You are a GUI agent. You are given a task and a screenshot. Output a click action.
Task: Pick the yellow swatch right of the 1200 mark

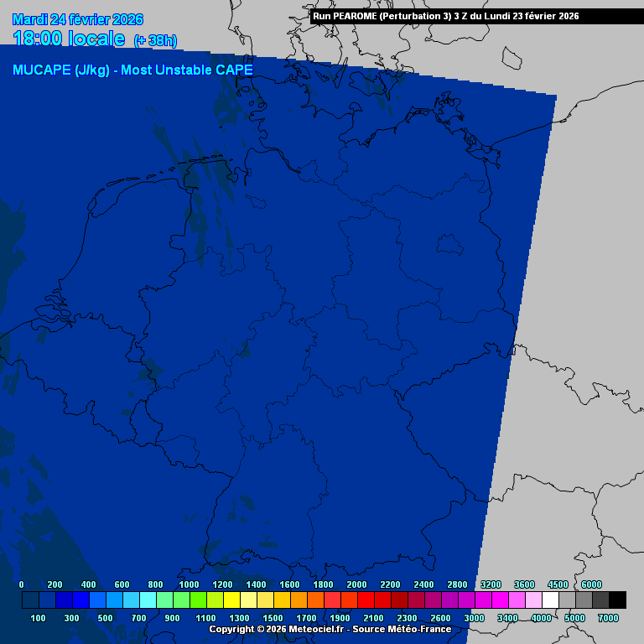coord(231,600)
